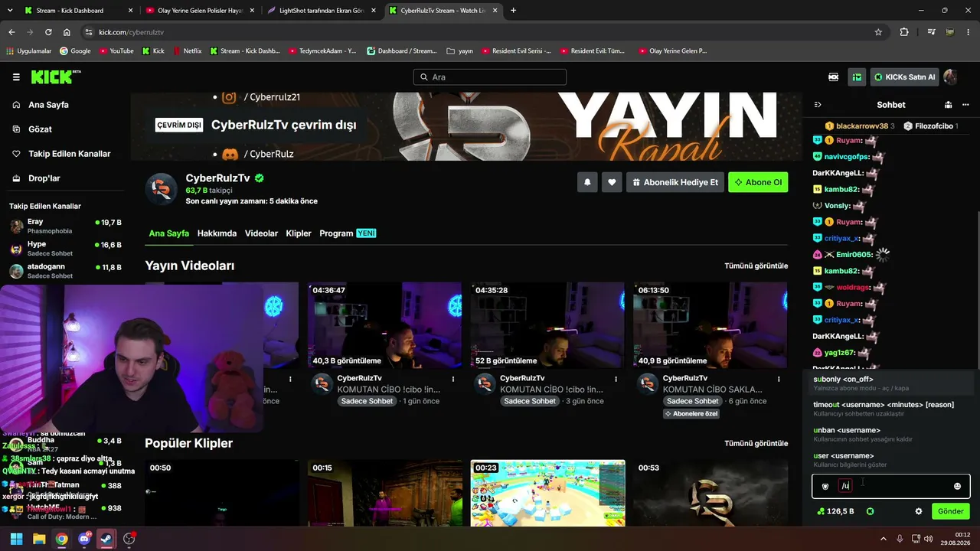Switch to the Videolar tab

261,233
